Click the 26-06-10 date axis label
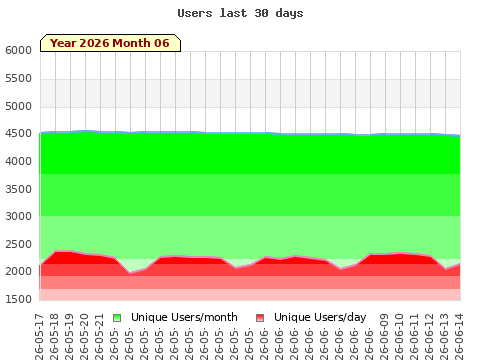 (x=399, y=337)
